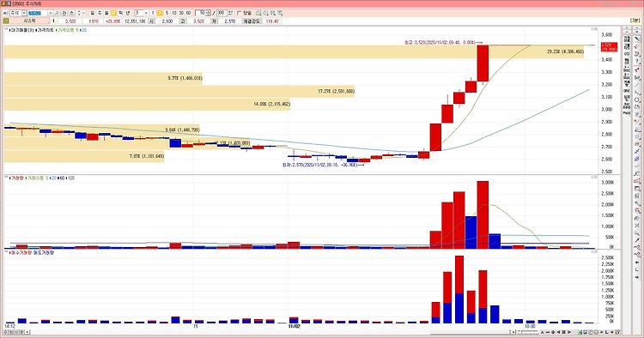Click the 300 total bars input field
Viewport: 644px width, 338px height.
click(221, 13)
